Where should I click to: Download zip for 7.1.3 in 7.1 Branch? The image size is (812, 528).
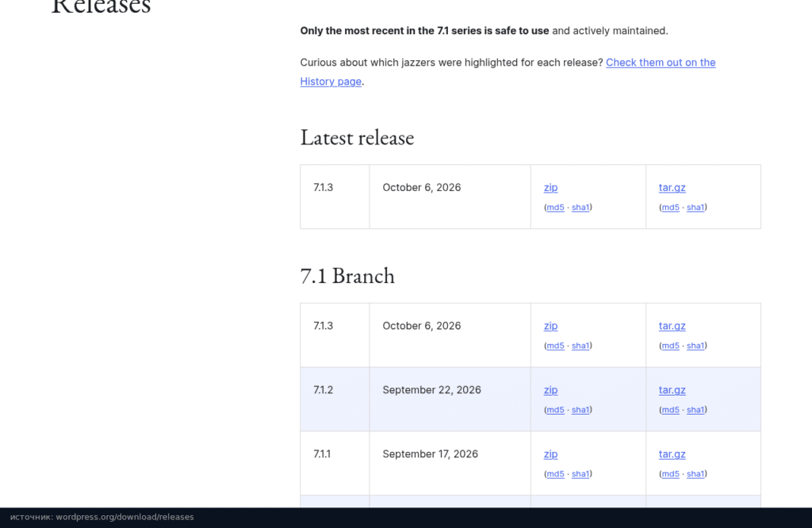[550, 326]
